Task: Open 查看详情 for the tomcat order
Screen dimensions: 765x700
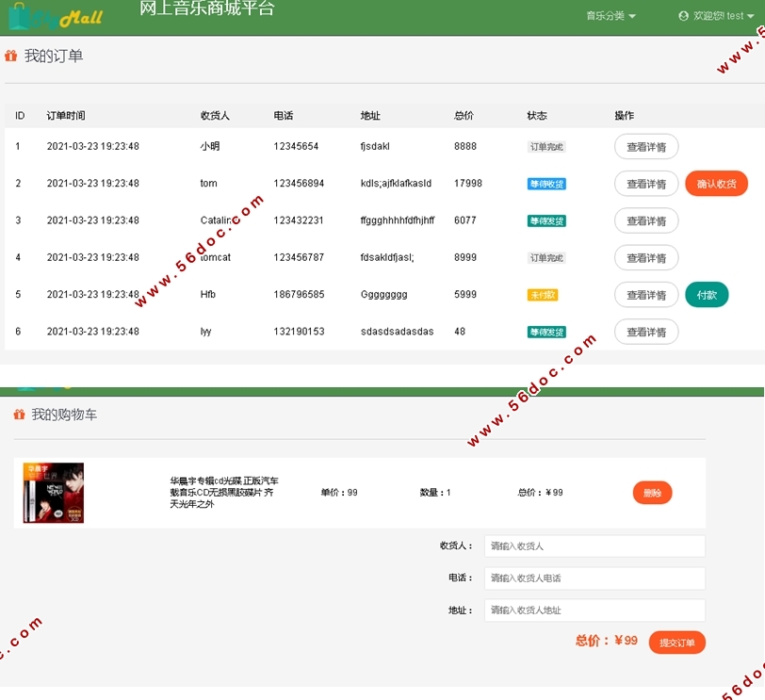Action: tap(646, 258)
